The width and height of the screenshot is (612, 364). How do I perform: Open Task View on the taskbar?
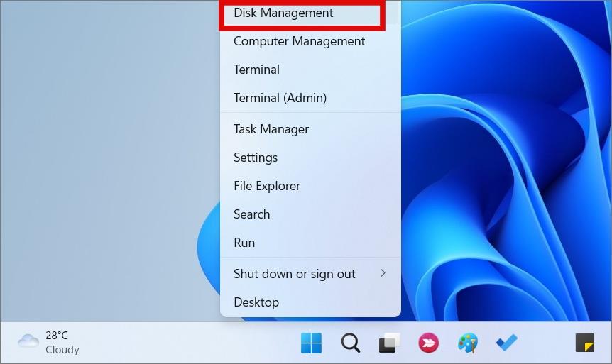point(390,343)
